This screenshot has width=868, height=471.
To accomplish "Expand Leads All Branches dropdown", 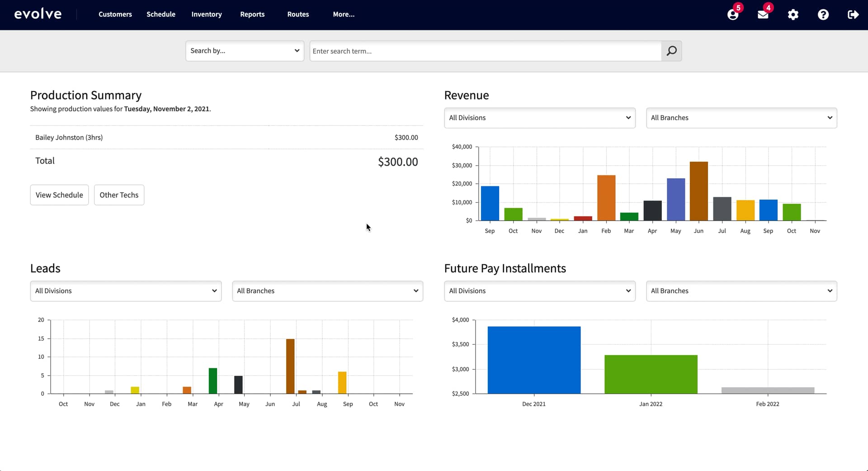I will pyautogui.click(x=327, y=291).
